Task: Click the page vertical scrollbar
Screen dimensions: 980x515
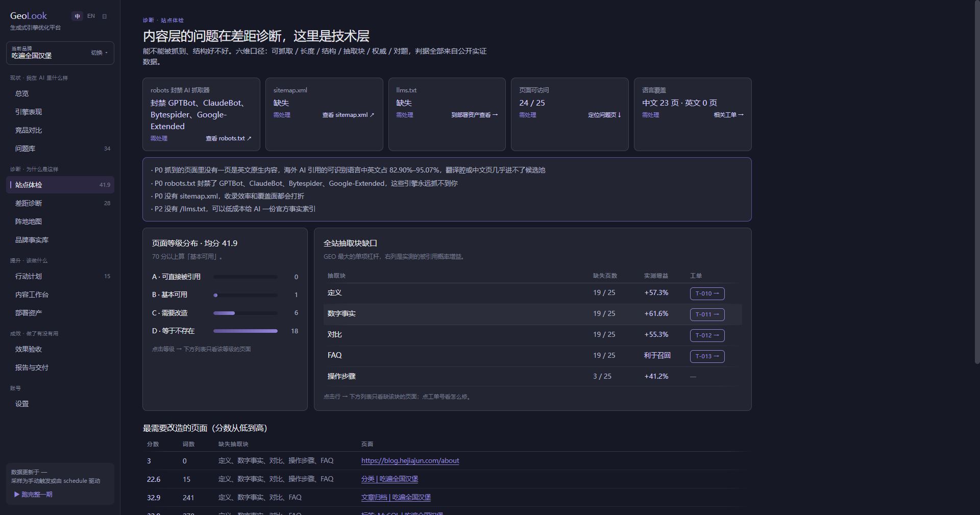Action: pyautogui.click(x=977, y=182)
